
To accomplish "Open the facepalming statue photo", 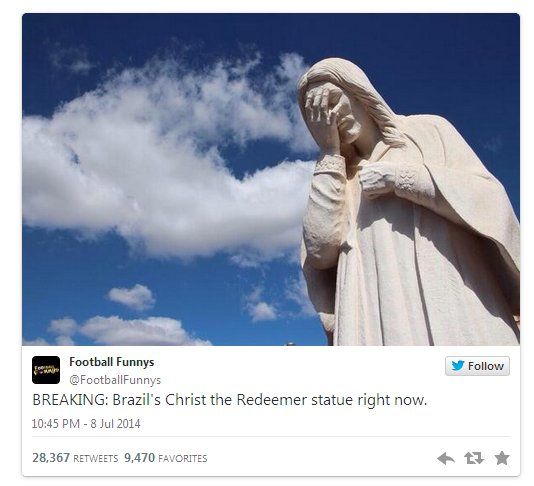I will click(x=271, y=179).
